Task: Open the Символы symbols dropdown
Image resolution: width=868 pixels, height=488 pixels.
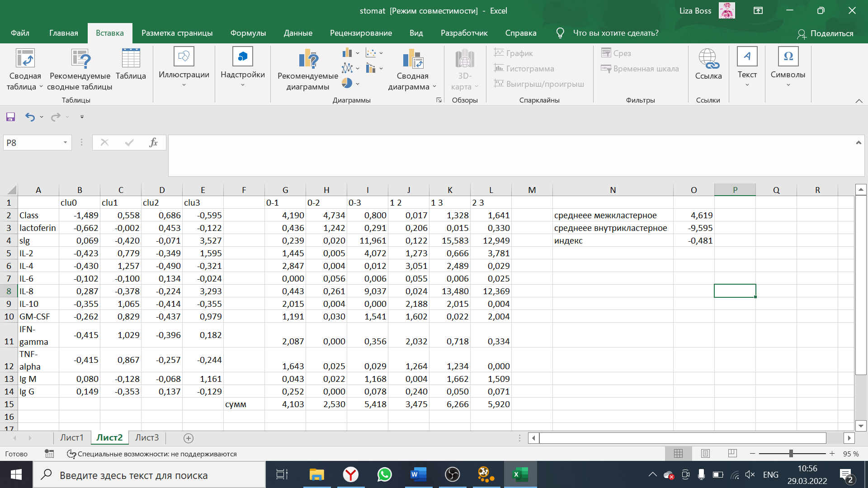Action: pos(788,68)
